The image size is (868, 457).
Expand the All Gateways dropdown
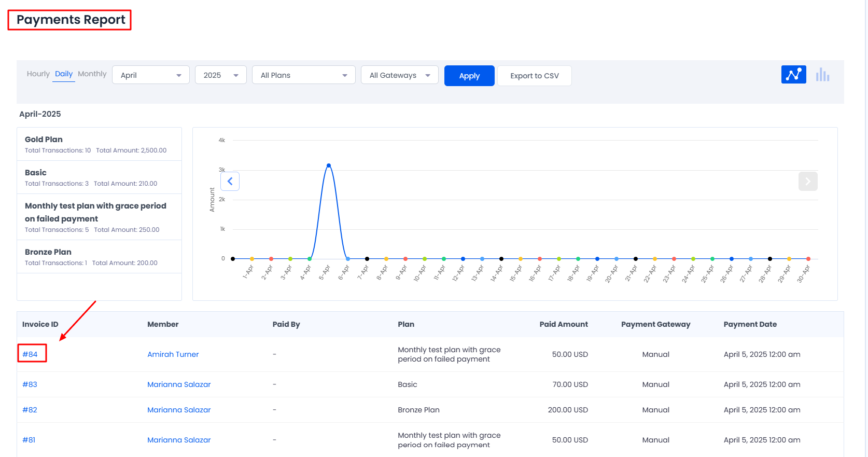point(399,75)
